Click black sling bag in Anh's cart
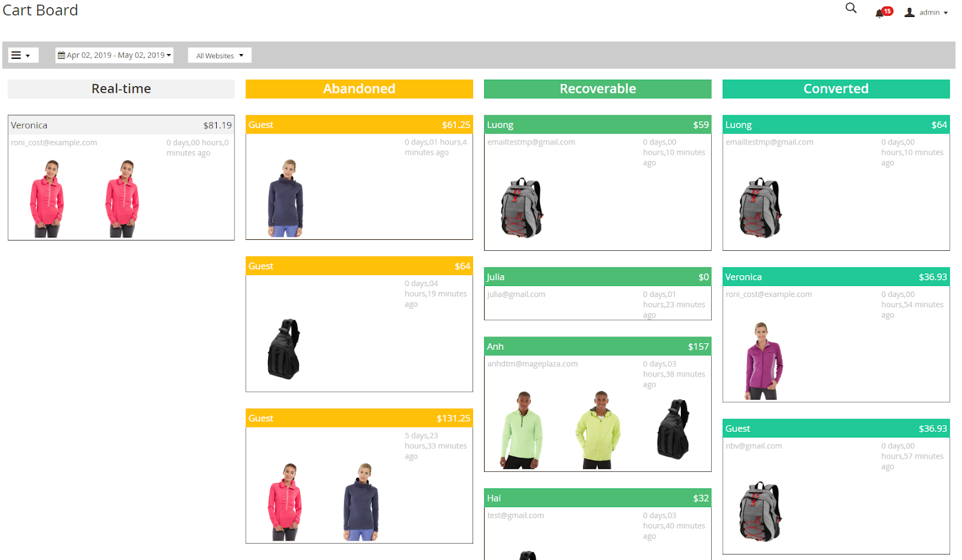This screenshot has height=560, width=962. pyautogui.click(x=674, y=429)
